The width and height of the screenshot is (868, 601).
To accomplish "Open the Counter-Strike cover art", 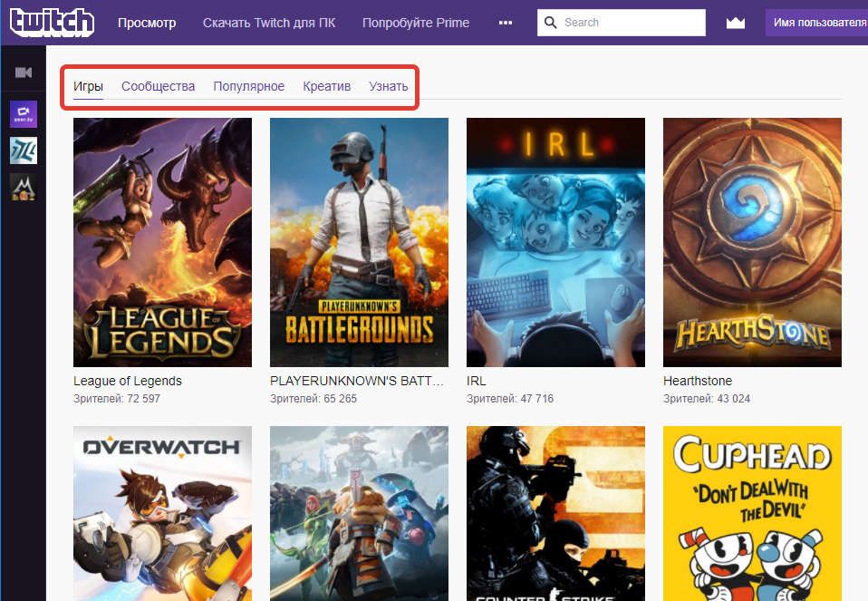I will [x=555, y=513].
